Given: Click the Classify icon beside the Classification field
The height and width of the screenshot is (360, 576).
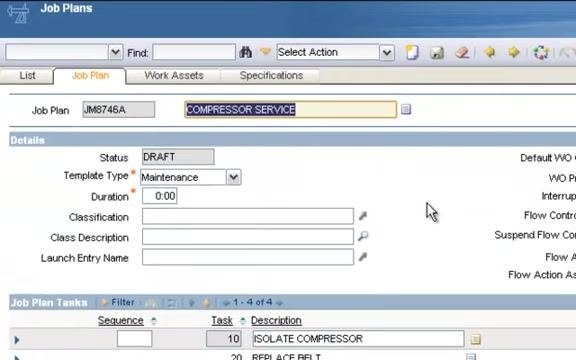Looking at the screenshot, I should click(x=363, y=216).
